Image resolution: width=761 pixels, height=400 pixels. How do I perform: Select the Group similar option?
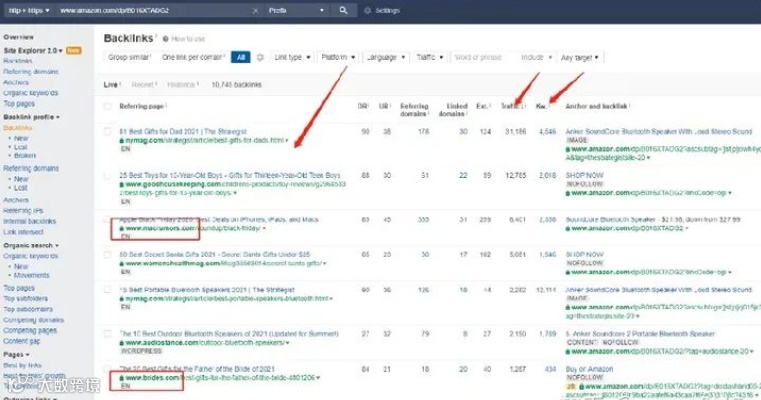tap(129, 57)
